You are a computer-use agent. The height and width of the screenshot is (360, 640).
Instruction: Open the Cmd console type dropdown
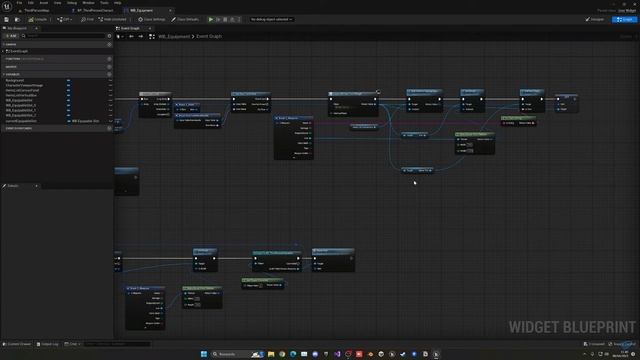pyautogui.click(x=72, y=344)
